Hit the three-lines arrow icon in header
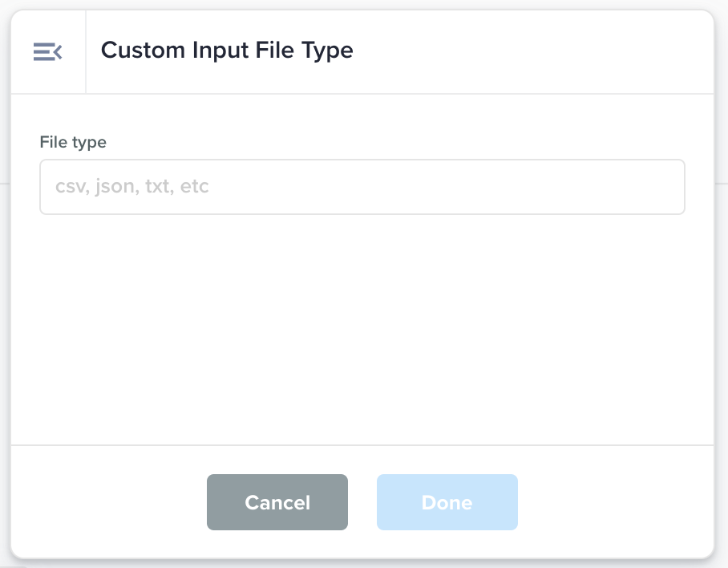728x568 pixels. click(x=47, y=52)
